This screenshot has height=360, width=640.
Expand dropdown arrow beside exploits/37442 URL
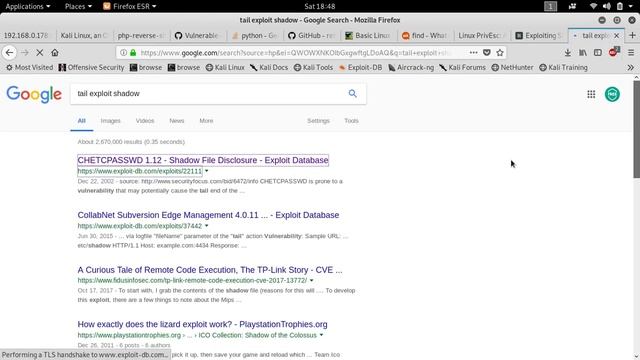(207, 226)
